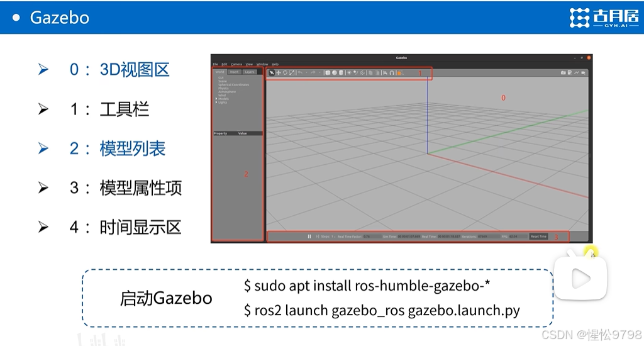Click the copy icon in toolbar
Screen dimensions: 644x346
(370, 73)
